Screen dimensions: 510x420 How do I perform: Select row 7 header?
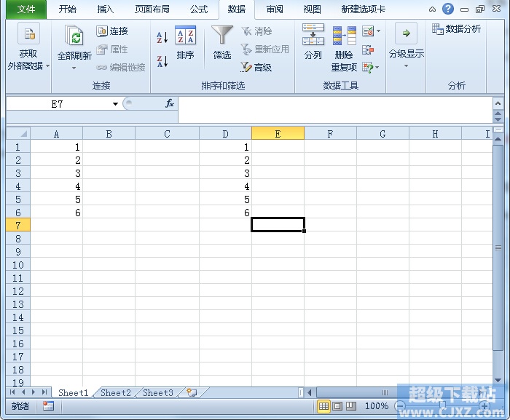(18, 225)
